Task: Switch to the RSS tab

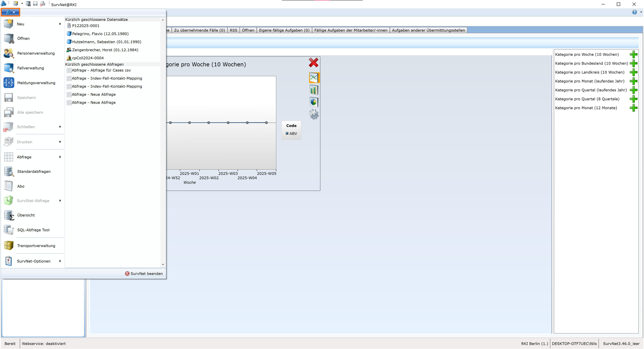Action: [x=233, y=30]
